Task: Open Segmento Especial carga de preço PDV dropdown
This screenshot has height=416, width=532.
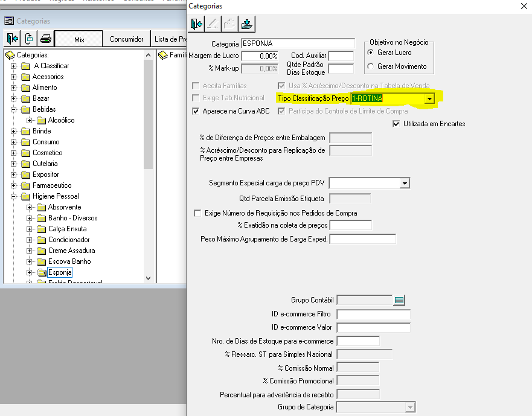Action: tap(405, 183)
